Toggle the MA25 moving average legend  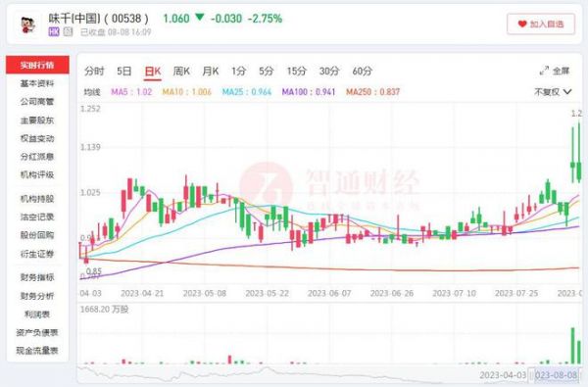(246, 91)
